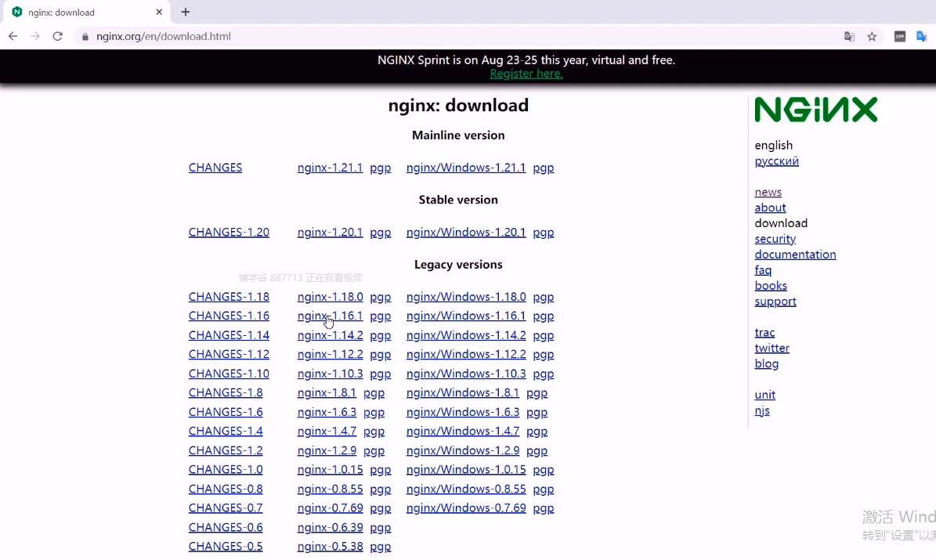Download nginx/Windows-1.8.1
Viewport: 936px width, 560px height.
463,393
